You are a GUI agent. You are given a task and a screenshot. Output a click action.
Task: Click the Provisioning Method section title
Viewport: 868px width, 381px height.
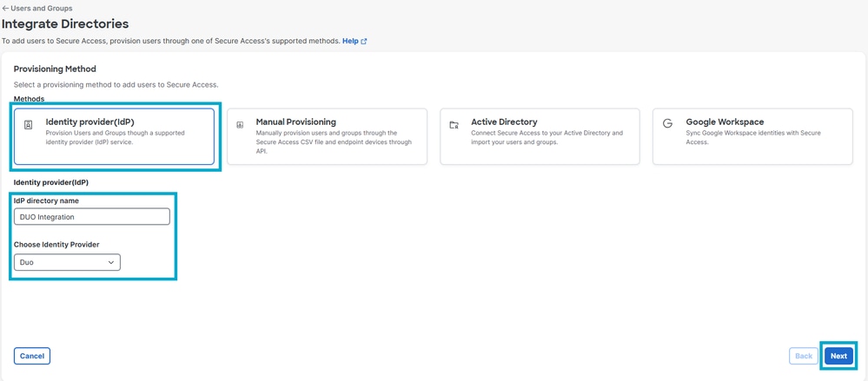55,69
